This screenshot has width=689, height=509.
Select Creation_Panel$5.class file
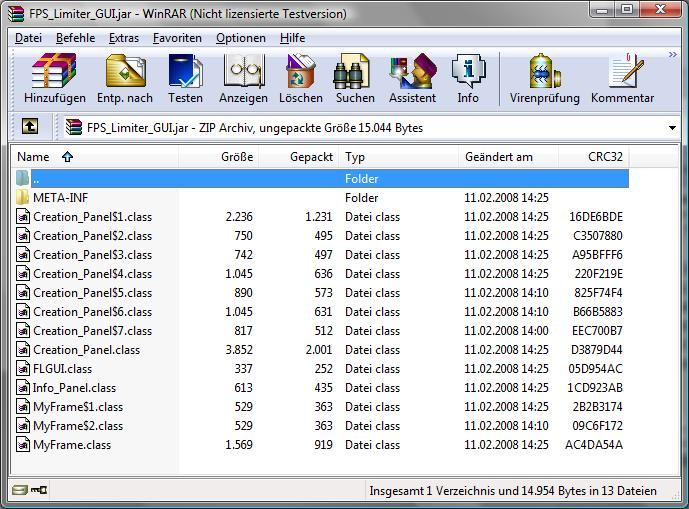point(321,293)
